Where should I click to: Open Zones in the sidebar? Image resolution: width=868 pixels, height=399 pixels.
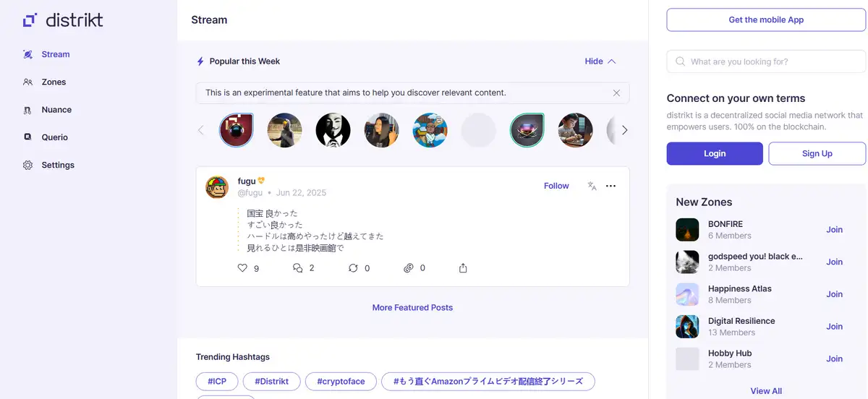[53, 82]
